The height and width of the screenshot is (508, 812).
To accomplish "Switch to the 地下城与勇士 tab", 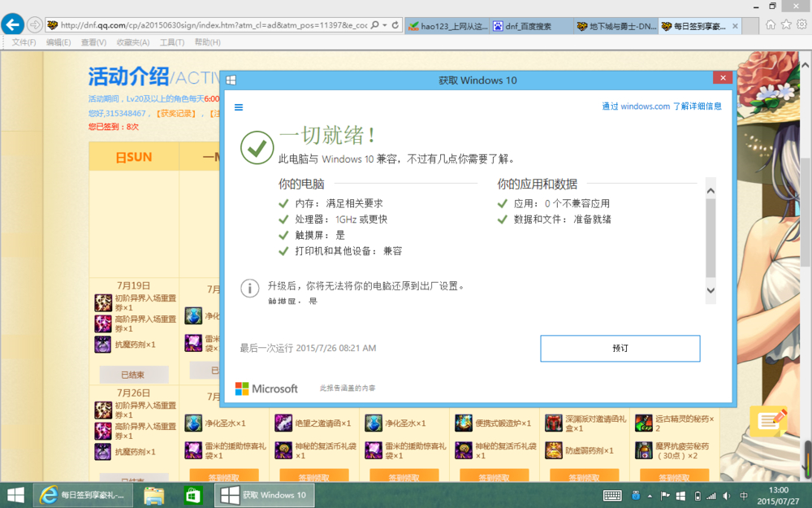I will (616, 26).
